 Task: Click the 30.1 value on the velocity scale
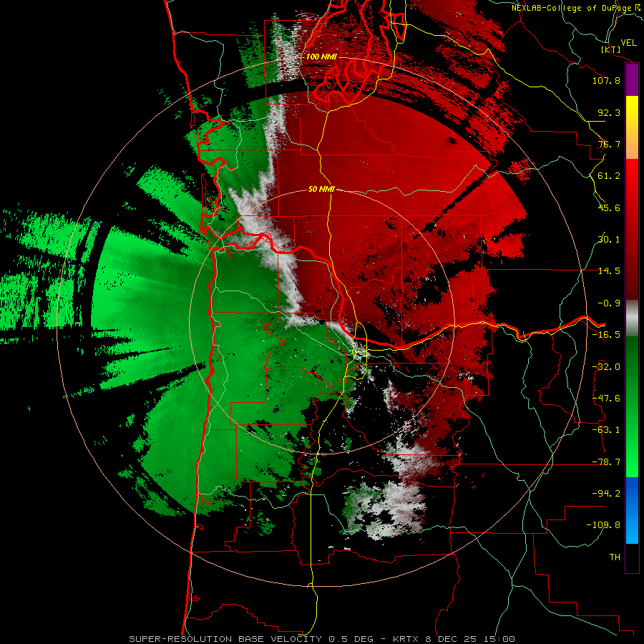pos(609,240)
